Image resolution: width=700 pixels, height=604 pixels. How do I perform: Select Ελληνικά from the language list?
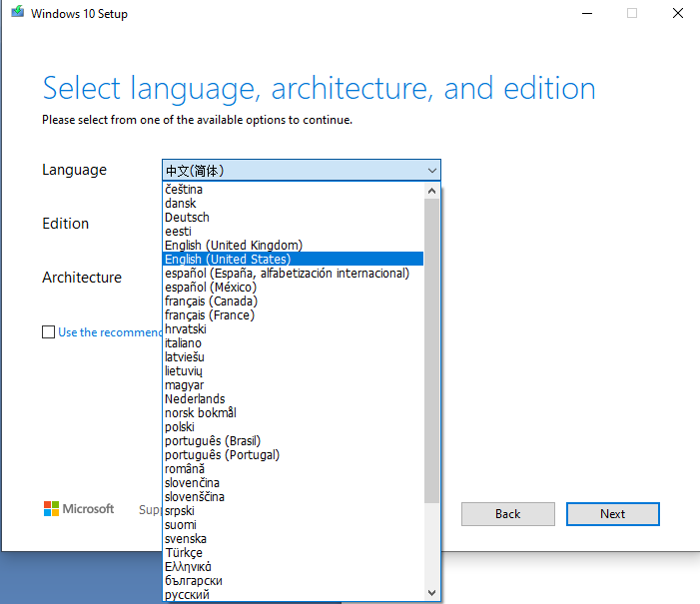tap(293, 566)
